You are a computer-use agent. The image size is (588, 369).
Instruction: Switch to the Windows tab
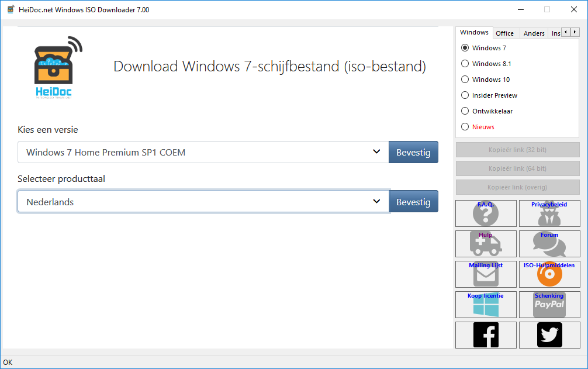(474, 32)
